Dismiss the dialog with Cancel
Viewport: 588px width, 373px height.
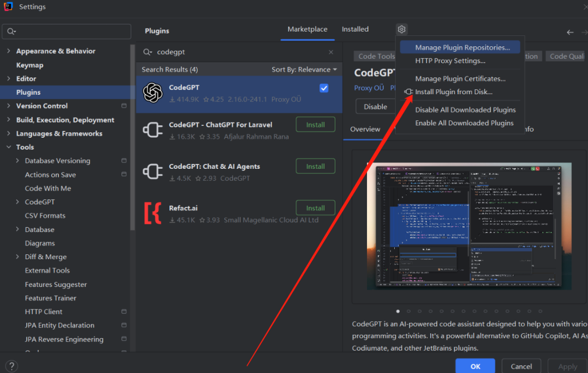[x=521, y=366]
